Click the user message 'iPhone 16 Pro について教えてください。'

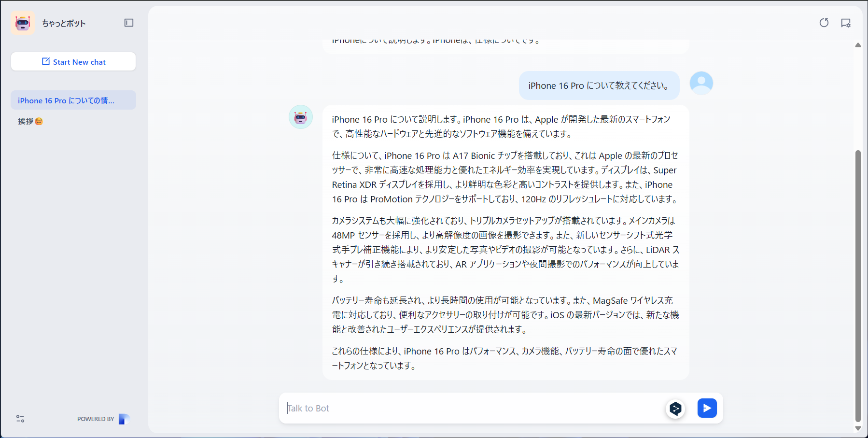coord(599,85)
